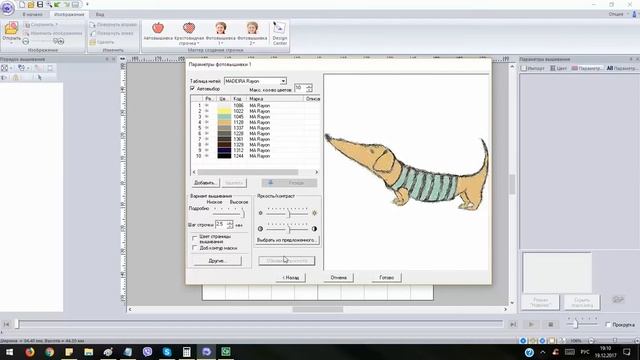Viewport: 640px width, 360px height.
Task: Open Skype from the taskbar
Action: tap(167, 352)
